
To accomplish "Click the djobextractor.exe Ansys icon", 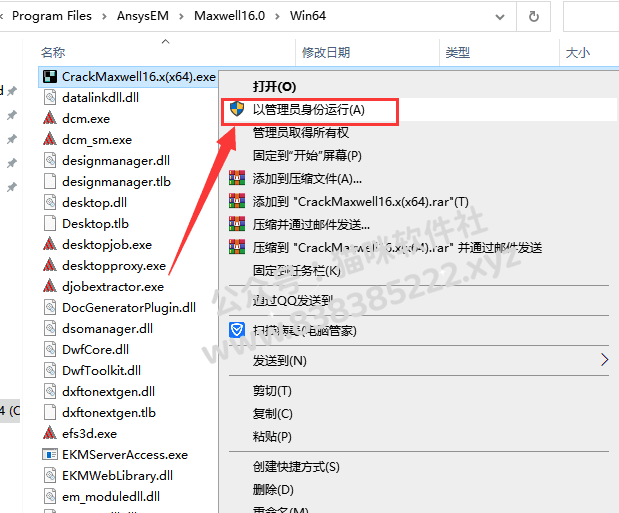I will coord(50,286).
